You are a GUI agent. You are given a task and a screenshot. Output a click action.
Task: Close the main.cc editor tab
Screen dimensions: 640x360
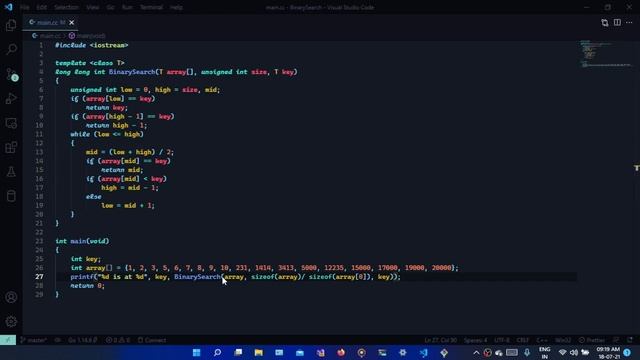71,22
